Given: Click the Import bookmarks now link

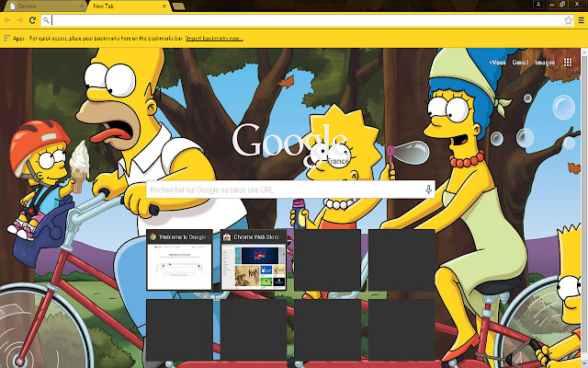Looking at the screenshot, I should point(214,39).
